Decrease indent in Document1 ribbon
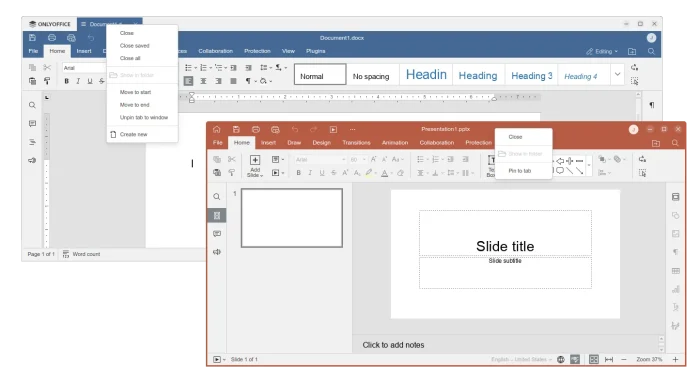700x386 pixels. 233,68
